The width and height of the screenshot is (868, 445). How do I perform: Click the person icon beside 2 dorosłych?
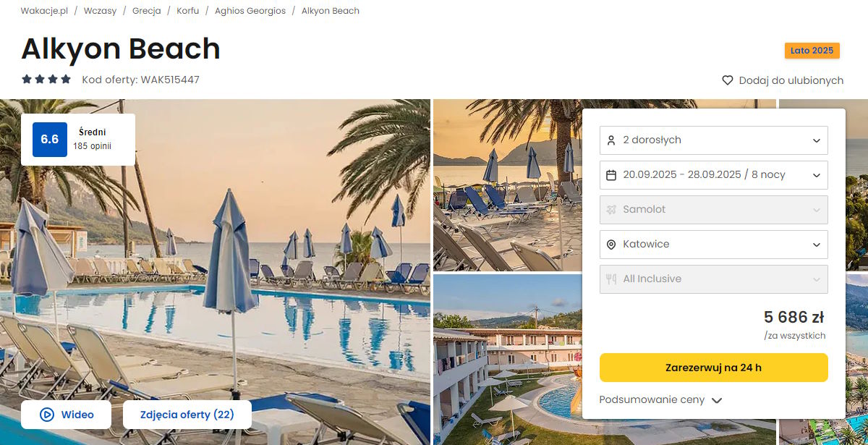[x=611, y=140]
